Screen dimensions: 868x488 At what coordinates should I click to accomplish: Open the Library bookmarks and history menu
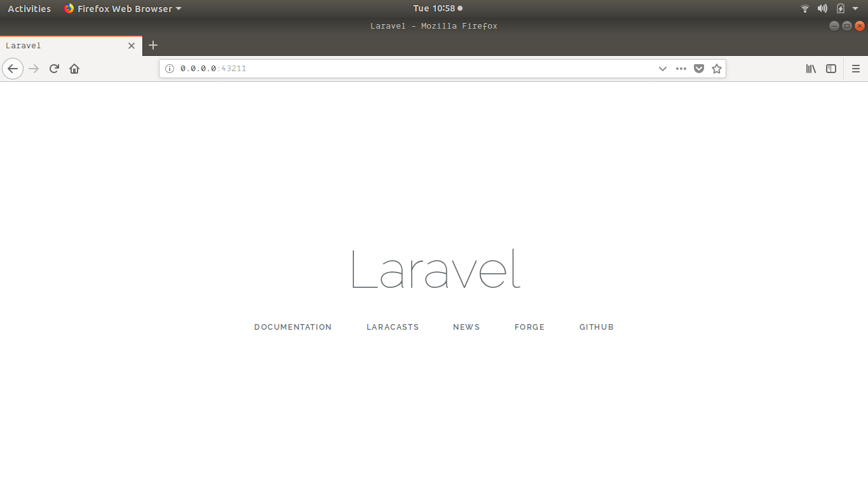(x=811, y=69)
